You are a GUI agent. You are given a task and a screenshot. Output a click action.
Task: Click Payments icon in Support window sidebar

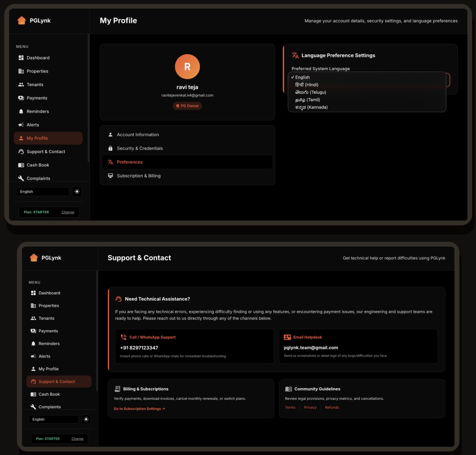(33, 331)
